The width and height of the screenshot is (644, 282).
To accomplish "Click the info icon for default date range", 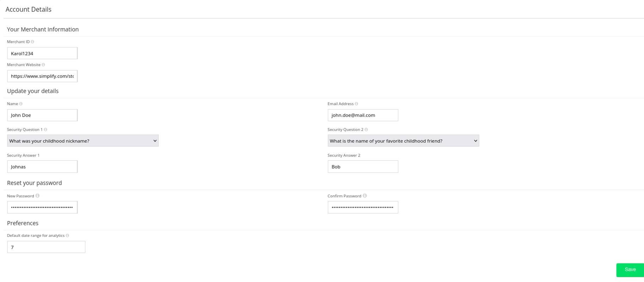I will click(67, 235).
